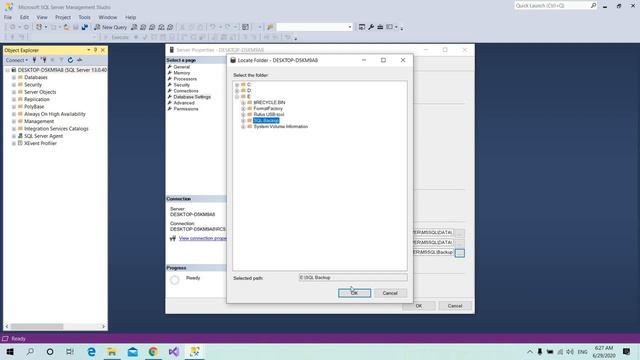Click the XEvent Profiler node icon
640x360 pixels.
pyautogui.click(x=20, y=143)
